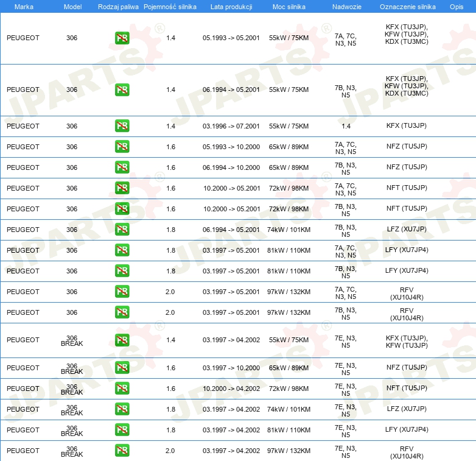Click petrol icon in 06.1994 -> 10.2000 row
This screenshot has width=476, height=461.
122,167
